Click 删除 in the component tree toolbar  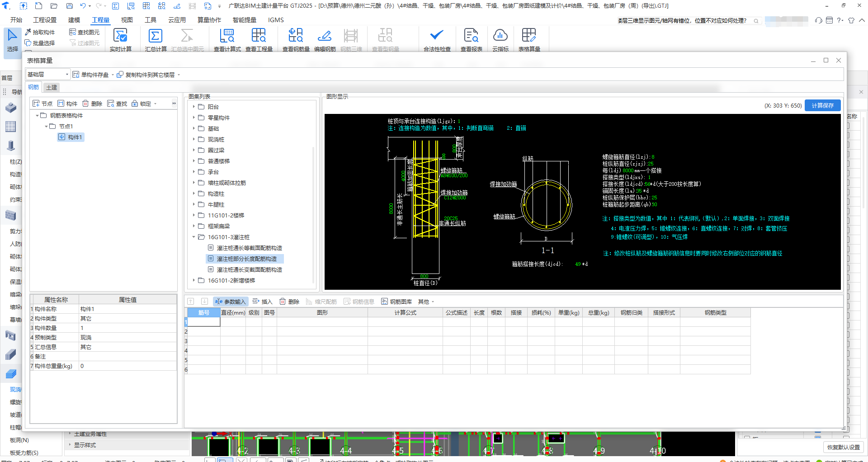coord(92,104)
